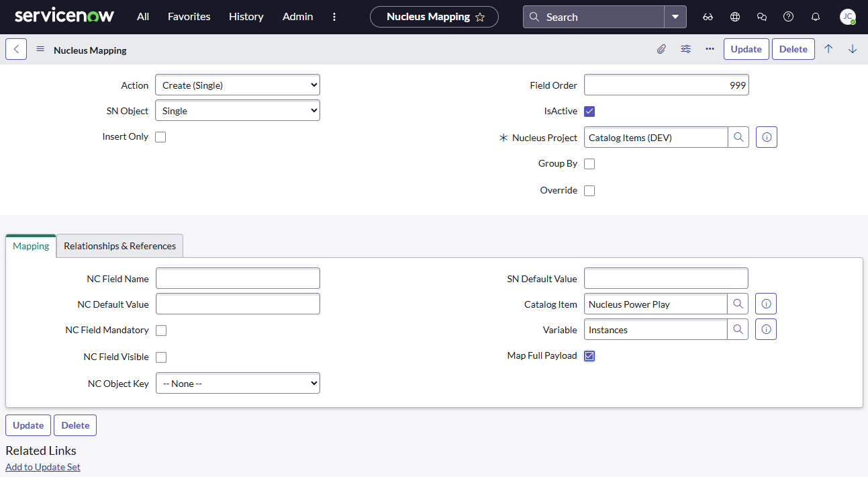Viewport: 868px width, 477px height.
Task: Switch to the Mapping tab
Action: (31, 246)
